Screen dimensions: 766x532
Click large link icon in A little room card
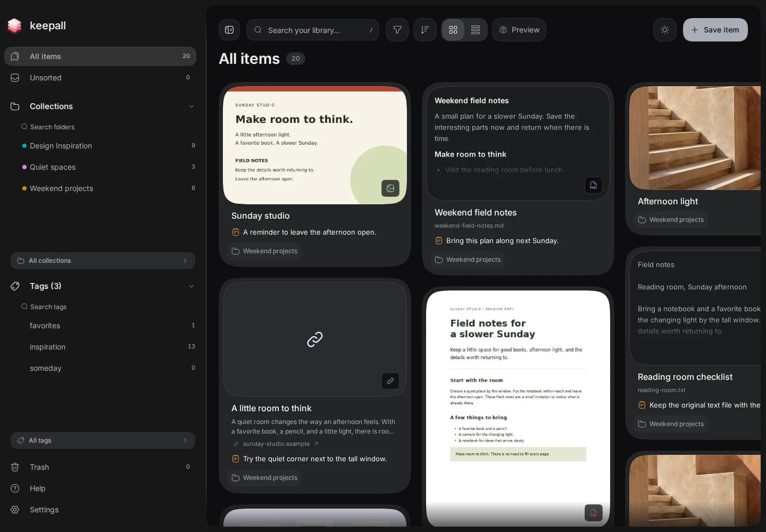[x=315, y=339]
